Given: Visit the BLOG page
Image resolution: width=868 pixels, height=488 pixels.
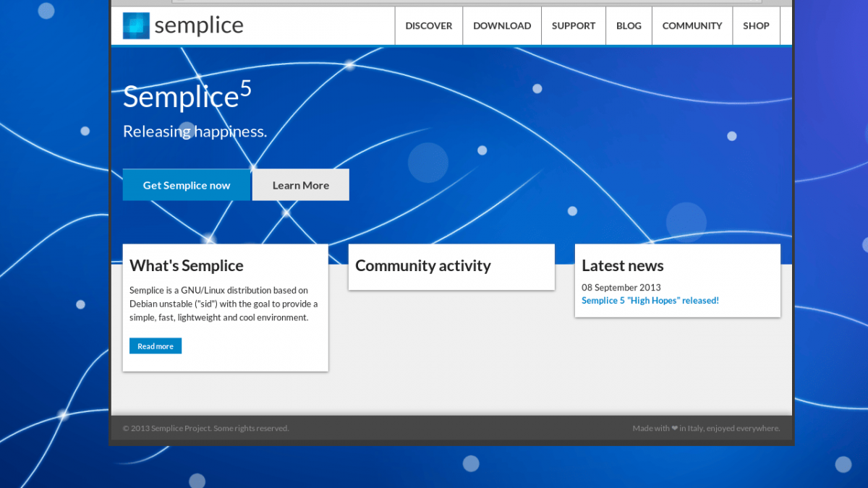Looking at the screenshot, I should (x=629, y=25).
